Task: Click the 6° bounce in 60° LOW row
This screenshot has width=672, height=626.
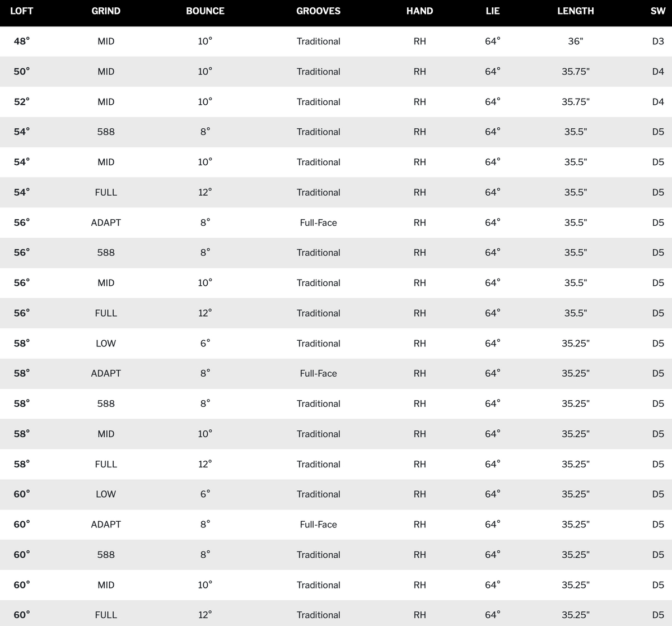Action: coord(205,494)
